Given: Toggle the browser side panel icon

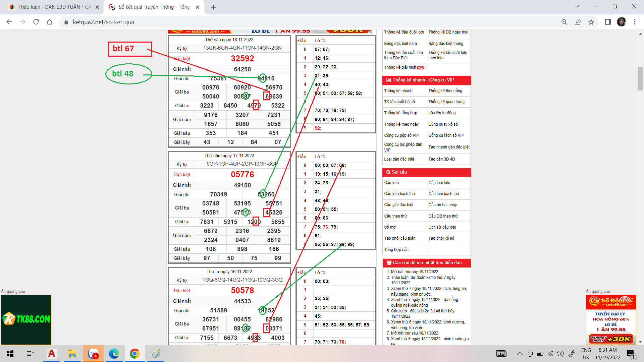Looking at the screenshot, I should pyautogui.click(x=608, y=22).
